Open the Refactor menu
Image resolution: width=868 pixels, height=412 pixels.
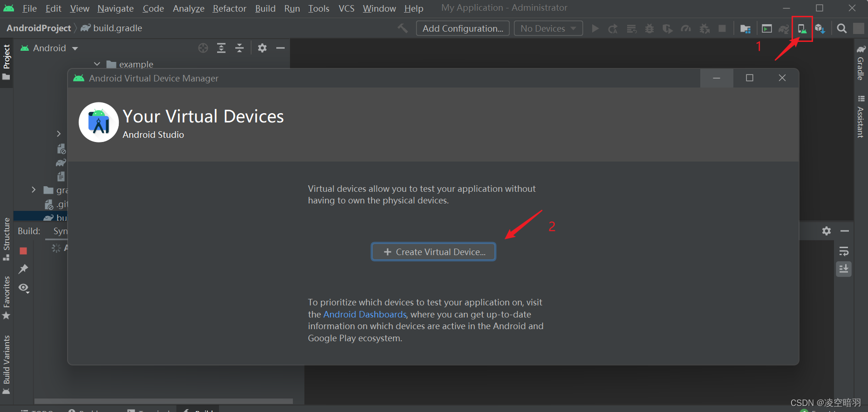click(x=230, y=8)
